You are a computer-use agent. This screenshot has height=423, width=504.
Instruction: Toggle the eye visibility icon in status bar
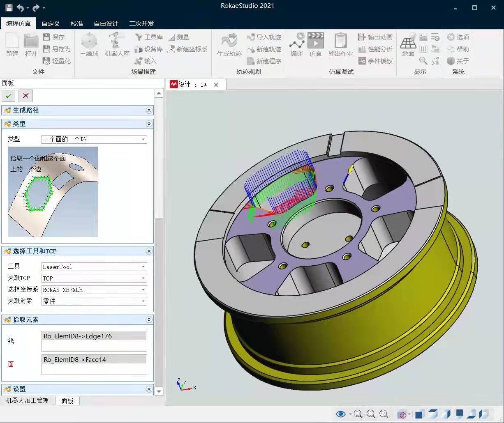tap(340, 414)
